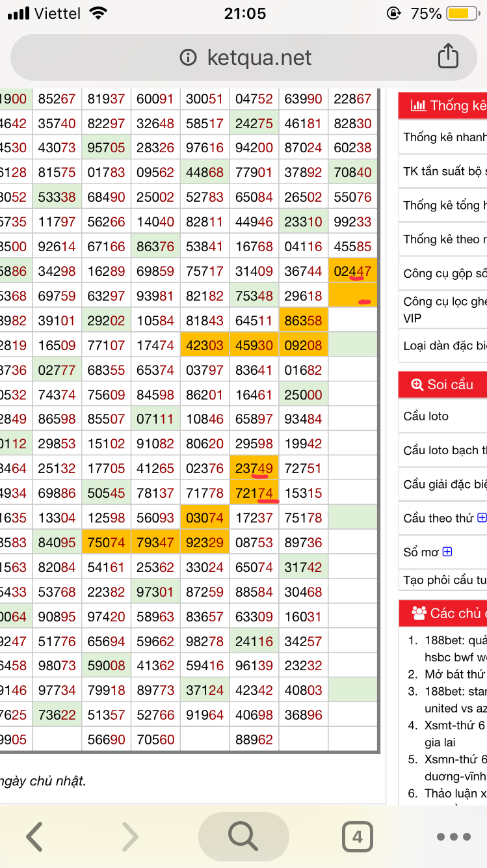Open the Cầu loto link
The height and width of the screenshot is (868, 487).
427,416
